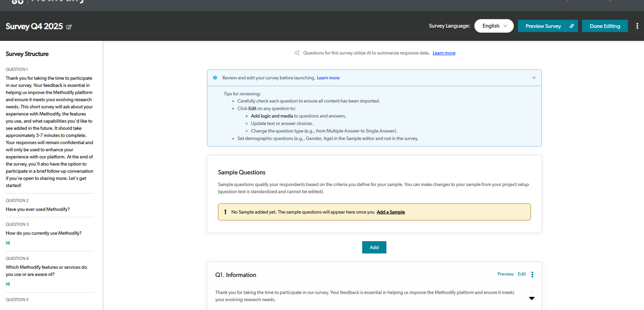Viewport: 644px width, 310px height.
Task: Click the randomize icon under Question 3
Action: point(8,243)
